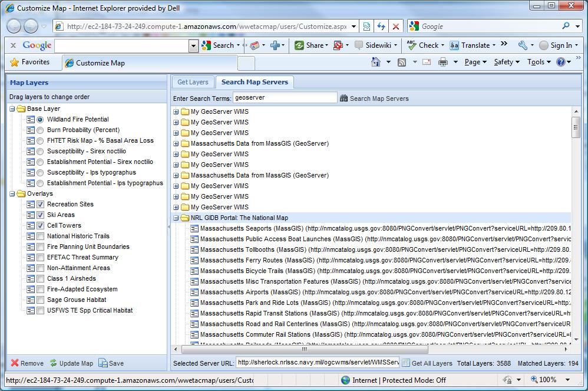Click the Selected Server URL field

click(x=317, y=363)
